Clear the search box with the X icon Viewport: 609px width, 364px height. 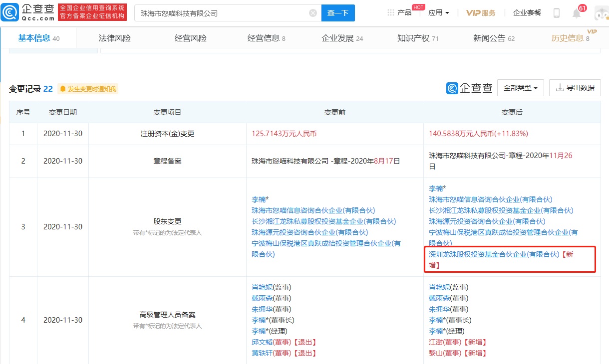pyautogui.click(x=312, y=12)
